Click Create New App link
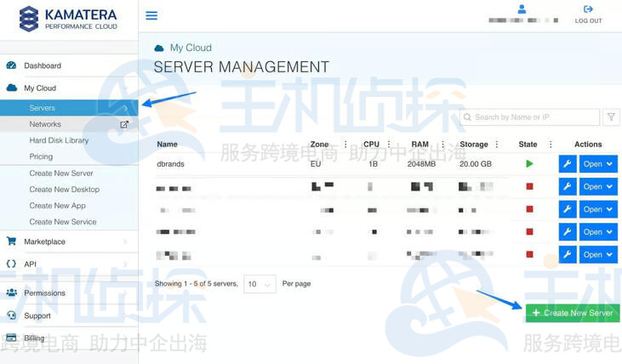Viewport: 622px width, 364px height. pos(58,206)
